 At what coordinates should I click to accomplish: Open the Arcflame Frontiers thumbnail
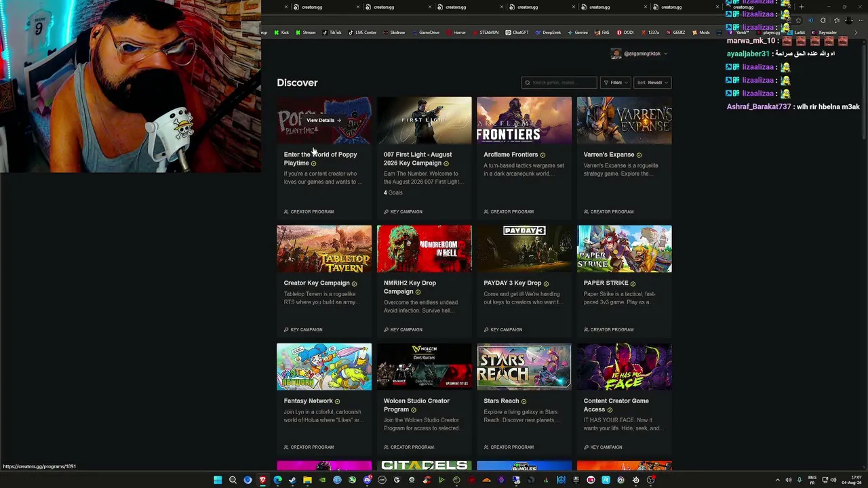524,120
